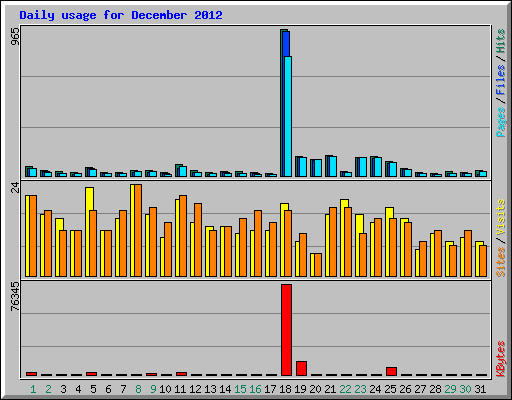Click the day 15 axis label
The height and width of the screenshot is (400, 512).
(240, 389)
